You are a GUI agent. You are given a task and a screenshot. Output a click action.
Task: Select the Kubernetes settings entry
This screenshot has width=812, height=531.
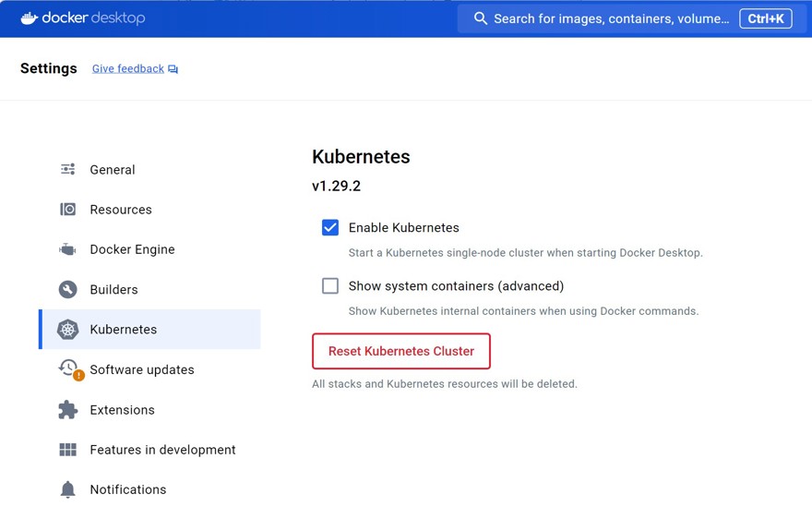pos(149,330)
